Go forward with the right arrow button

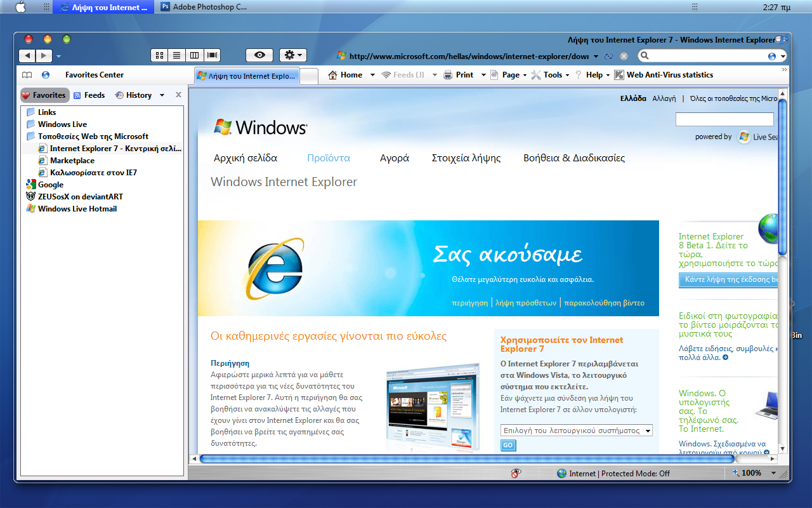[x=44, y=56]
